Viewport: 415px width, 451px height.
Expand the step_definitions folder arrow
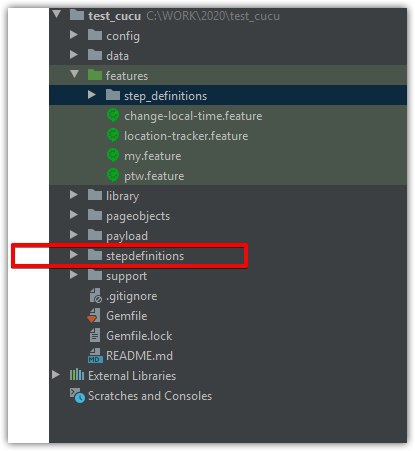[92, 95]
